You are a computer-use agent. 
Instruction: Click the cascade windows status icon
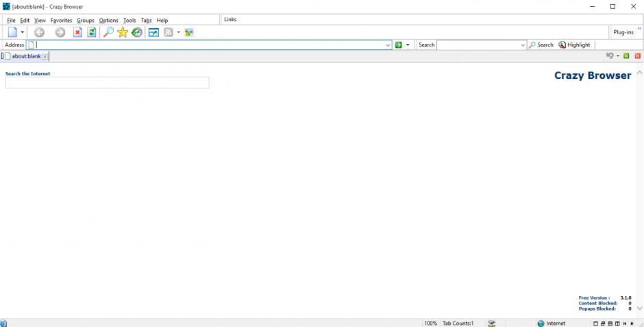coord(603,324)
